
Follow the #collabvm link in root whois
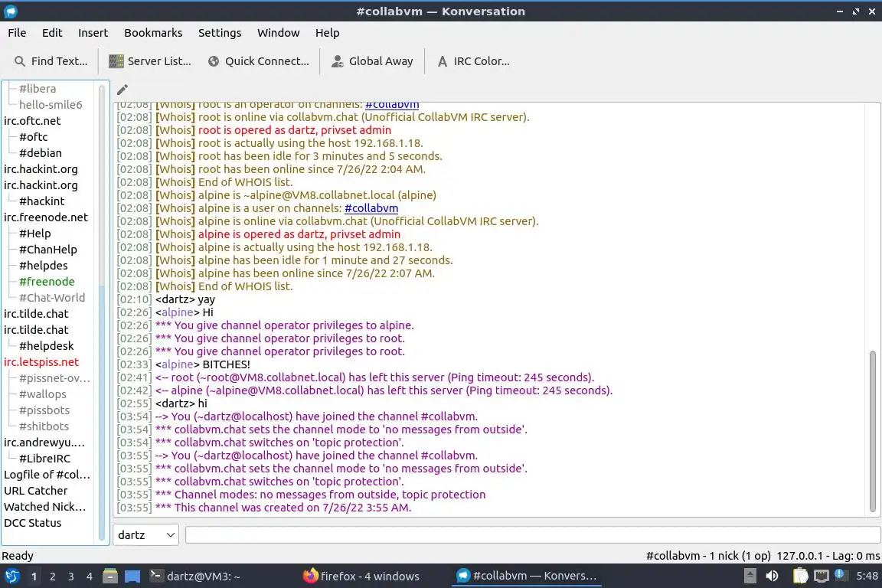[392, 105]
